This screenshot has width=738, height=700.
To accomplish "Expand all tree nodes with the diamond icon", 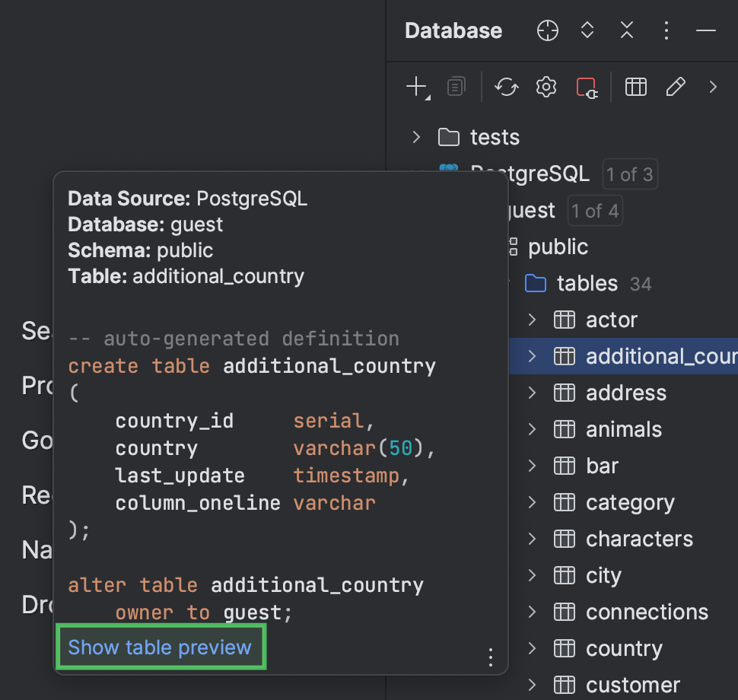I will pos(587,30).
